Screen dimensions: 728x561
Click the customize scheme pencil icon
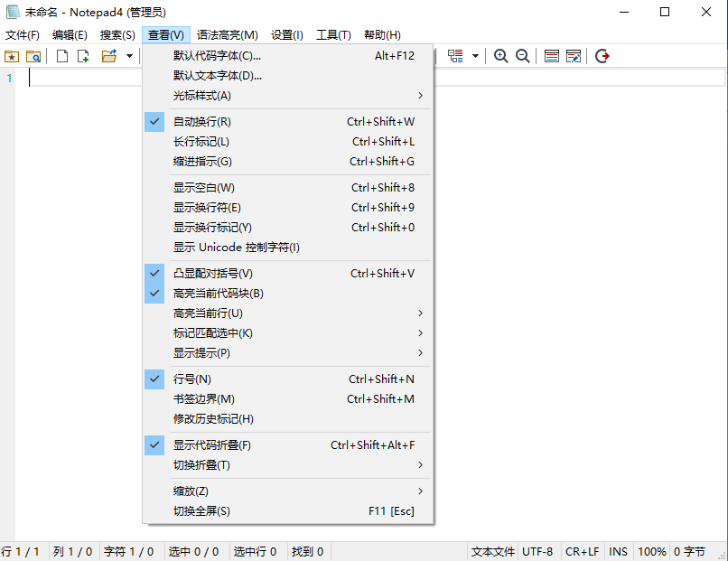click(574, 56)
